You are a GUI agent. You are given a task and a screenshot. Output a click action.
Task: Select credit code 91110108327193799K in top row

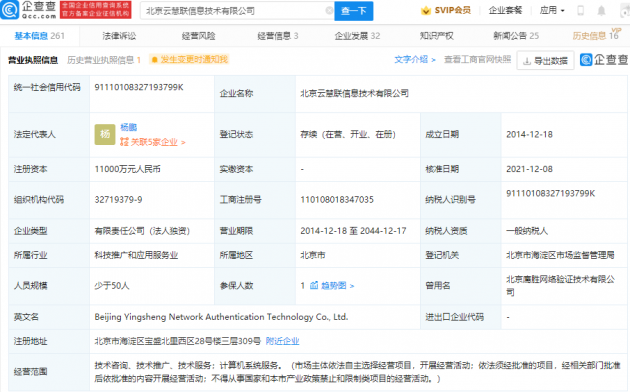click(x=139, y=87)
